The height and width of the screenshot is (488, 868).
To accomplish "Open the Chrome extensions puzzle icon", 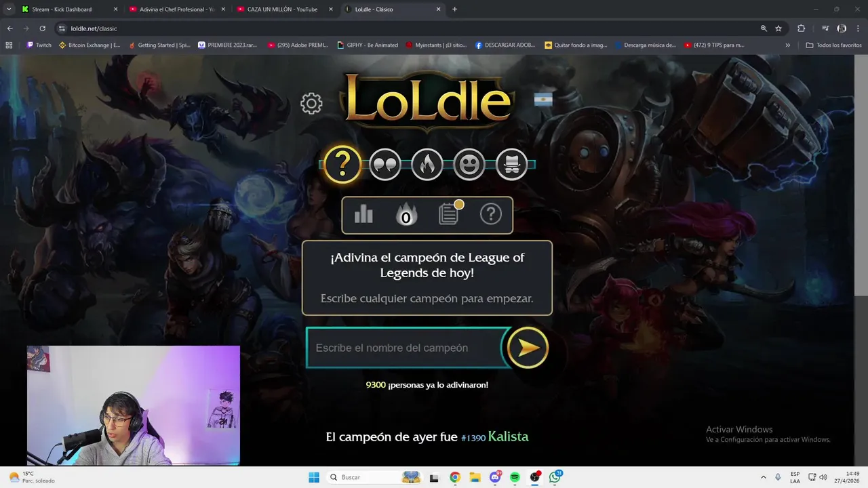I will [802, 28].
